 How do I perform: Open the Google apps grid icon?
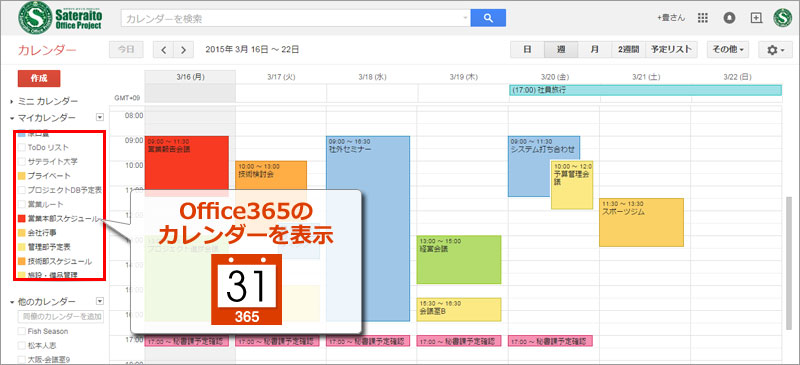[703, 18]
